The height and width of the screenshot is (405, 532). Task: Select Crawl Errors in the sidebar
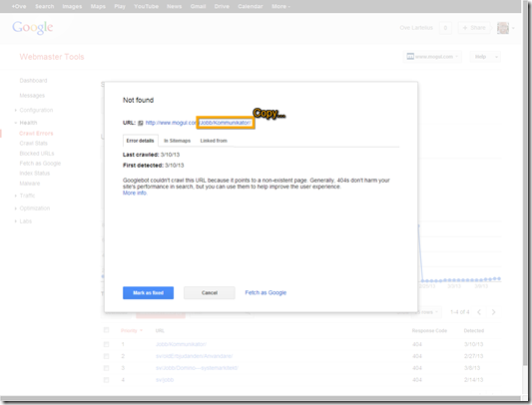point(36,134)
